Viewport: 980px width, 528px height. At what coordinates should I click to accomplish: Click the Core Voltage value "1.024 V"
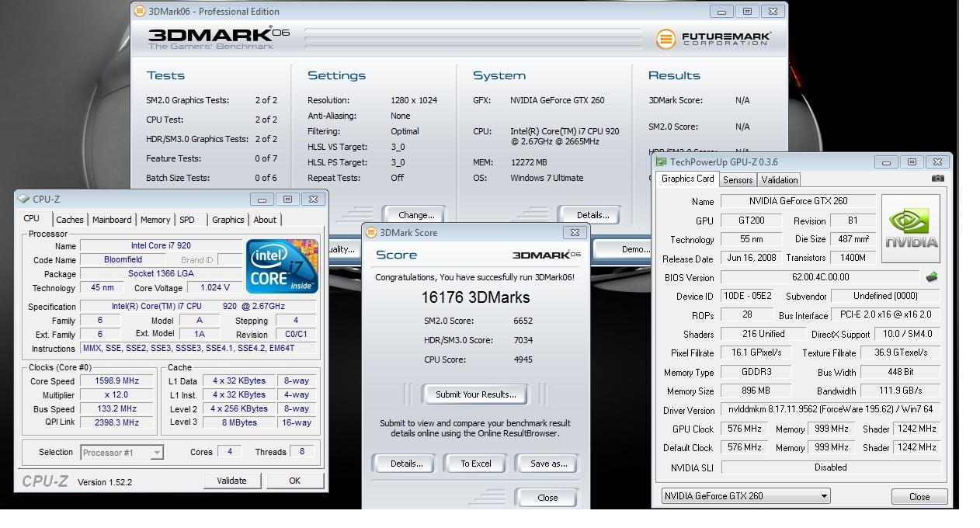click(215, 288)
